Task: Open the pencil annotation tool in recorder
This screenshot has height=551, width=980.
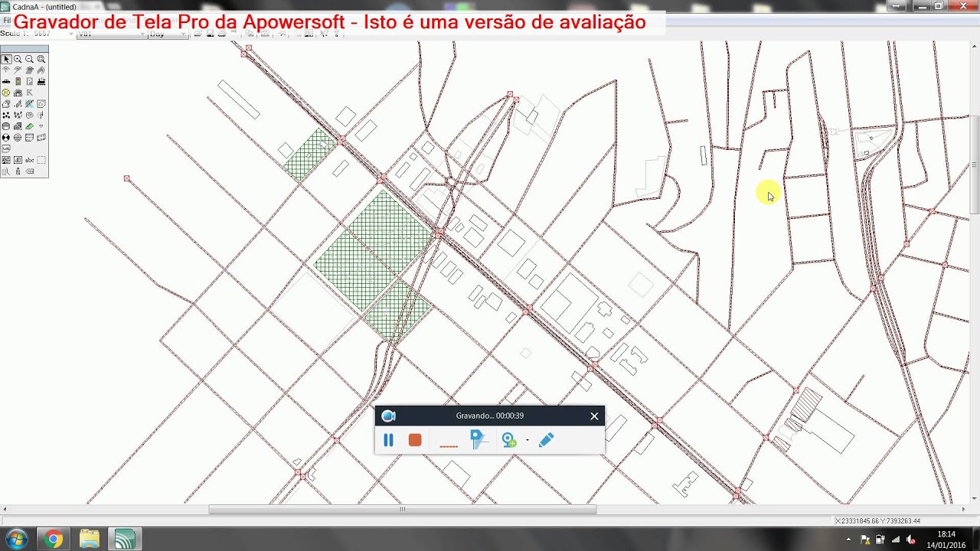Action: [546, 440]
